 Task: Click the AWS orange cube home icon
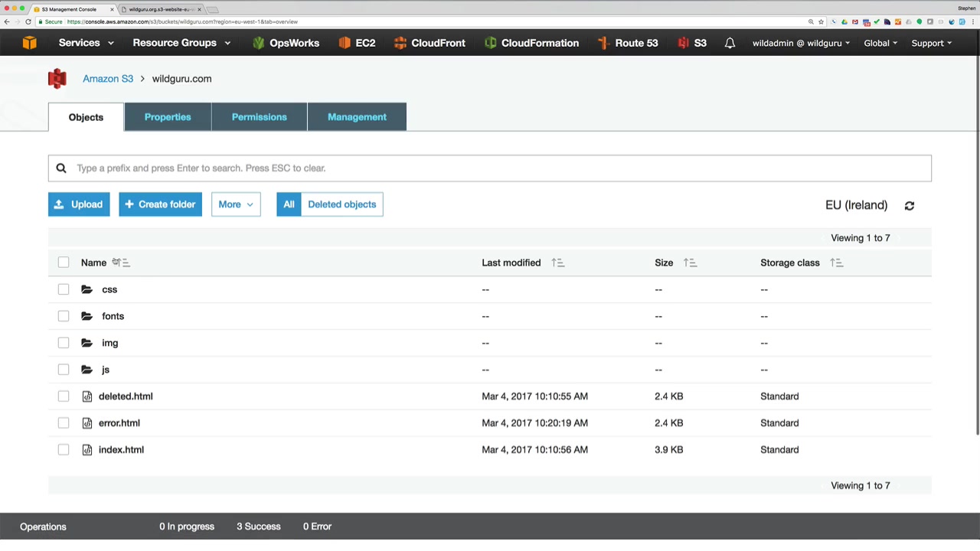29,43
